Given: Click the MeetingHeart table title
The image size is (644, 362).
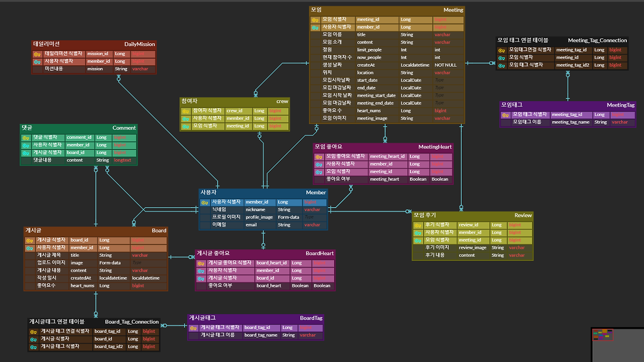Looking at the screenshot, I should tap(435, 147).
